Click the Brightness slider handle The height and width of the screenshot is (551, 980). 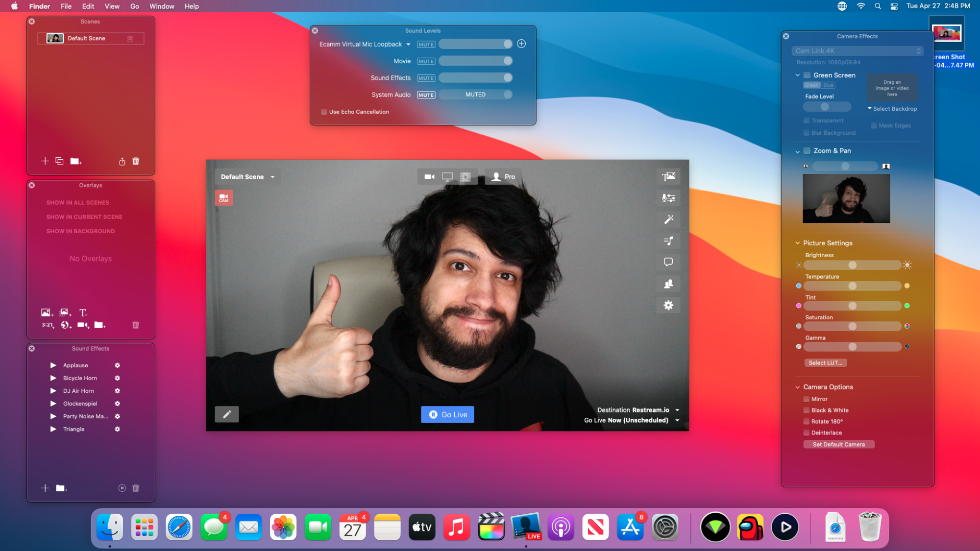[x=853, y=265]
